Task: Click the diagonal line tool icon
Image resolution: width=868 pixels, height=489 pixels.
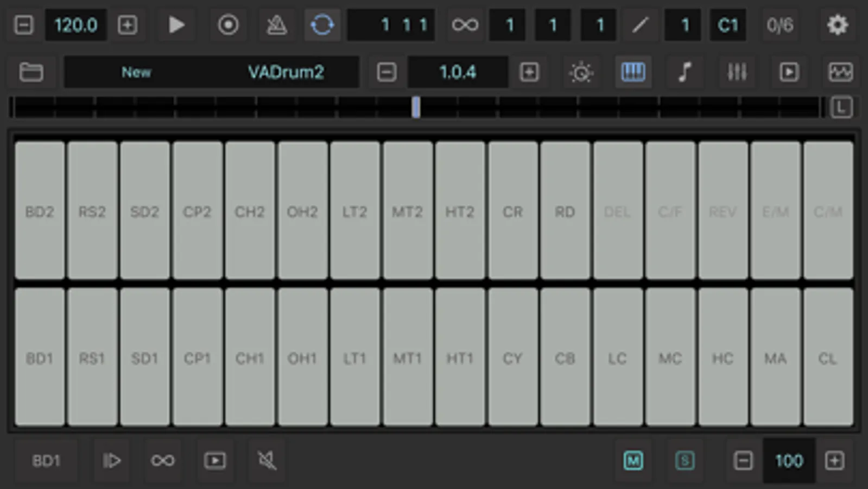Action: click(x=640, y=25)
